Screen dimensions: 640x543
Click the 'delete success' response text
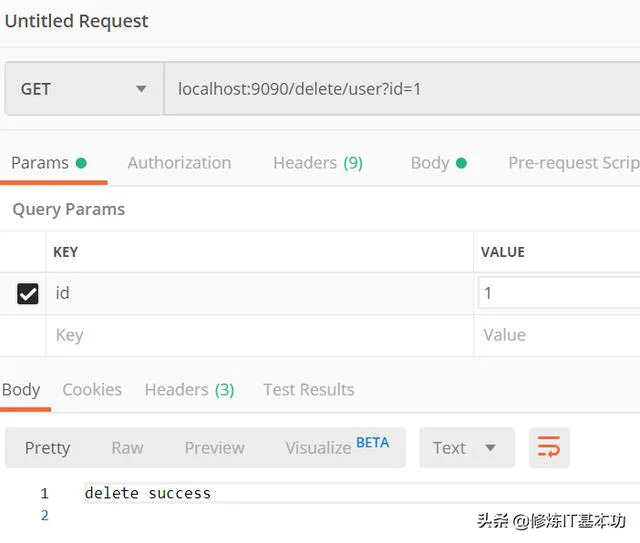coord(148,493)
